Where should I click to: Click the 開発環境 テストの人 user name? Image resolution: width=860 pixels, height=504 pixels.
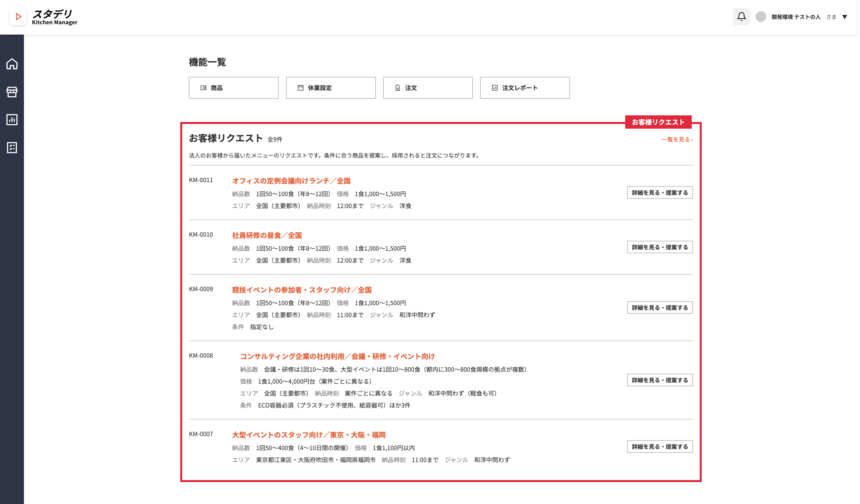pos(796,17)
